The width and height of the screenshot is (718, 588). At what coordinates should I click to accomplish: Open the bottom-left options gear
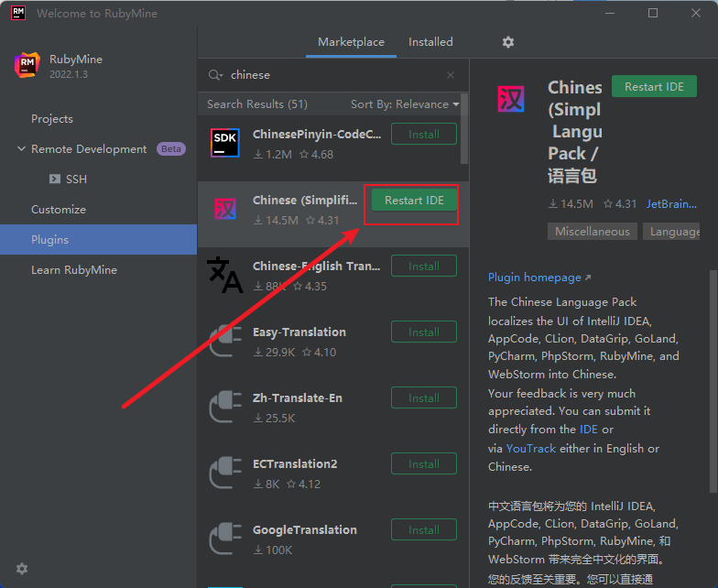coord(22,569)
